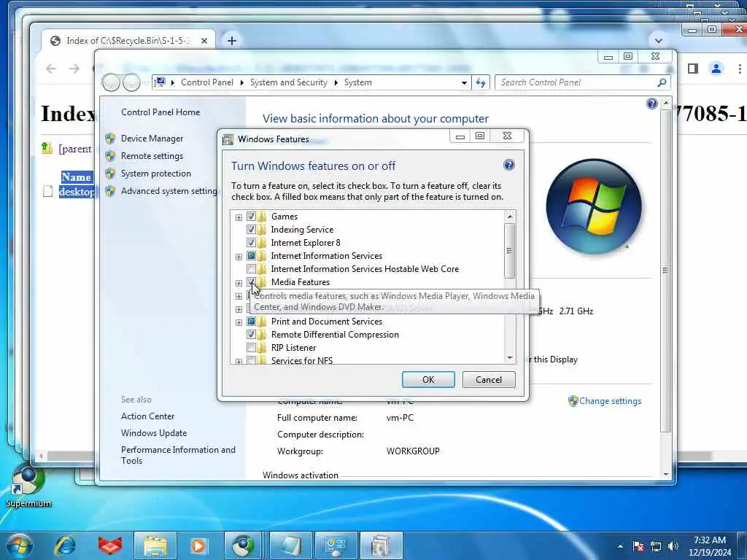Open Windows Explorer folder icon in taskbar
Viewport: 747px width, 560px height.
click(155, 545)
